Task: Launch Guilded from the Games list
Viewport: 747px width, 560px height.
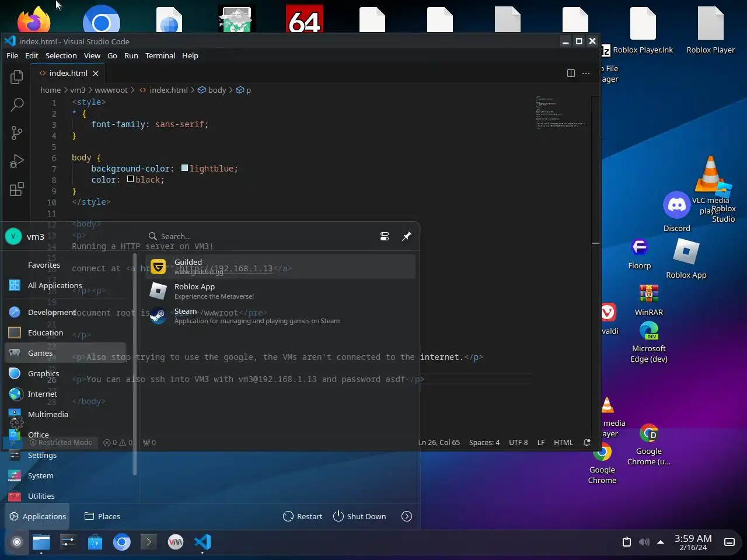Action: tap(281, 267)
